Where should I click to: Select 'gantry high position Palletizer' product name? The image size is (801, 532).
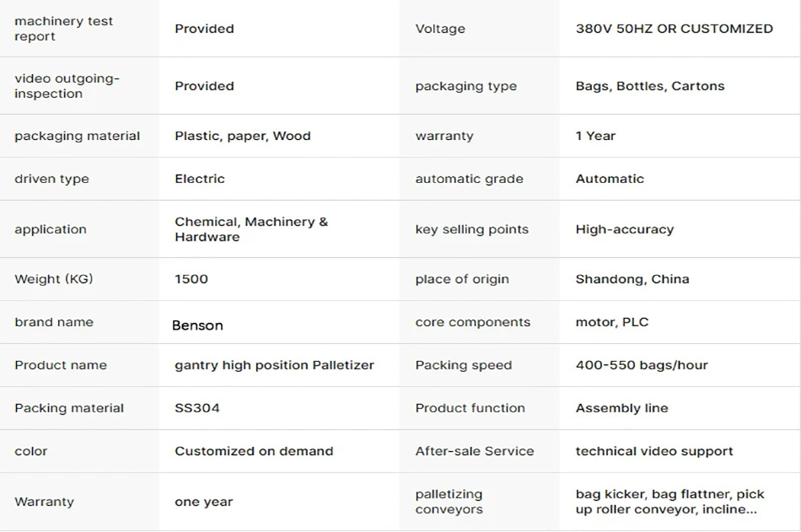tap(274, 365)
